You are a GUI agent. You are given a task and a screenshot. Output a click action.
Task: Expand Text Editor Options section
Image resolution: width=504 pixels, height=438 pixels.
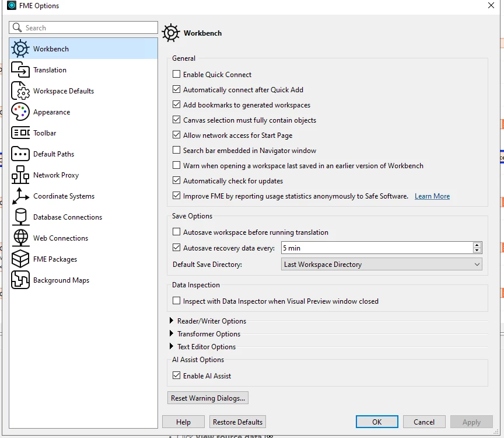coord(171,346)
